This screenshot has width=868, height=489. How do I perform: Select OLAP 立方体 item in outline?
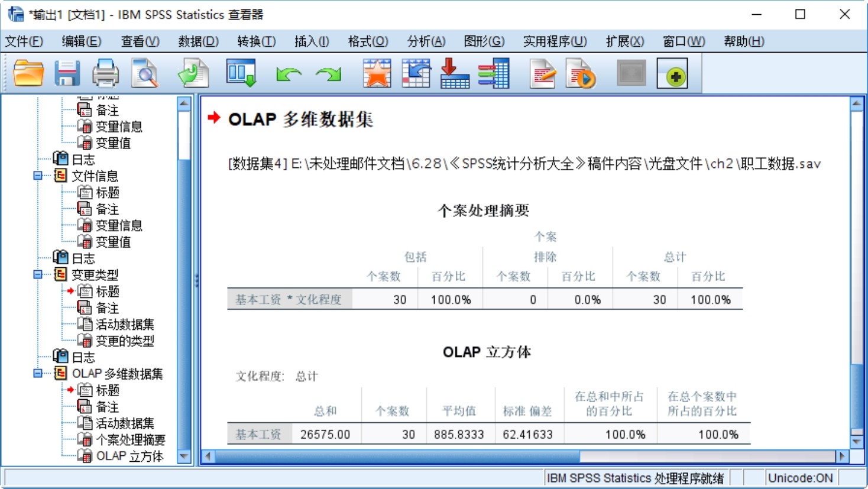coord(129,456)
